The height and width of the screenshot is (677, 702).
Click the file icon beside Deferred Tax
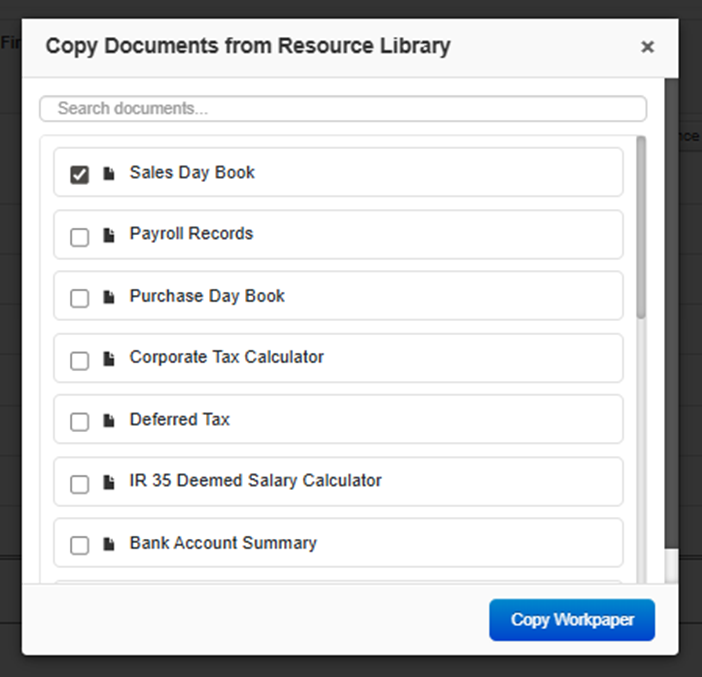tap(109, 421)
